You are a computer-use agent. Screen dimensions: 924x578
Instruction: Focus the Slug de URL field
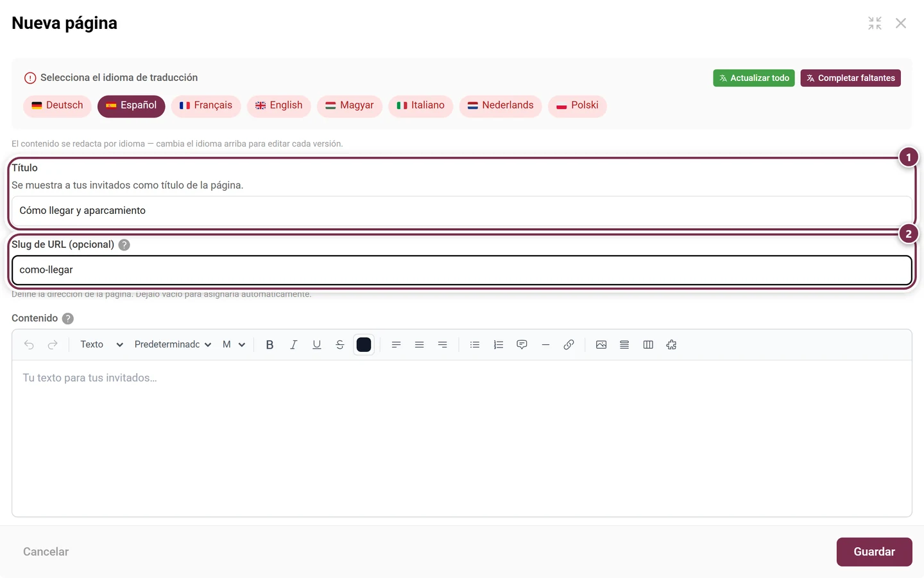[462, 270]
